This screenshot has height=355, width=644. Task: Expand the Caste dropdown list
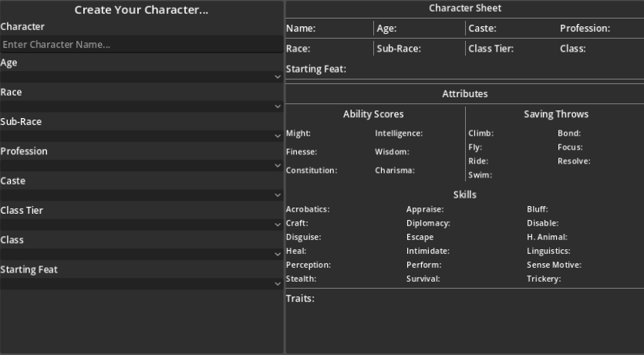click(x=142, y=195)
